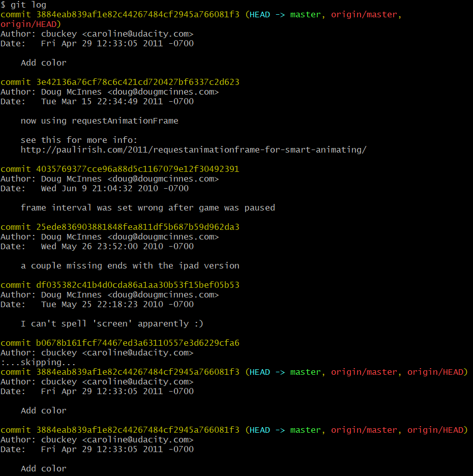Click message 'frame interval was set wrong after game was paused'
This screenshot has height=476, width=473.
(148, 208)
